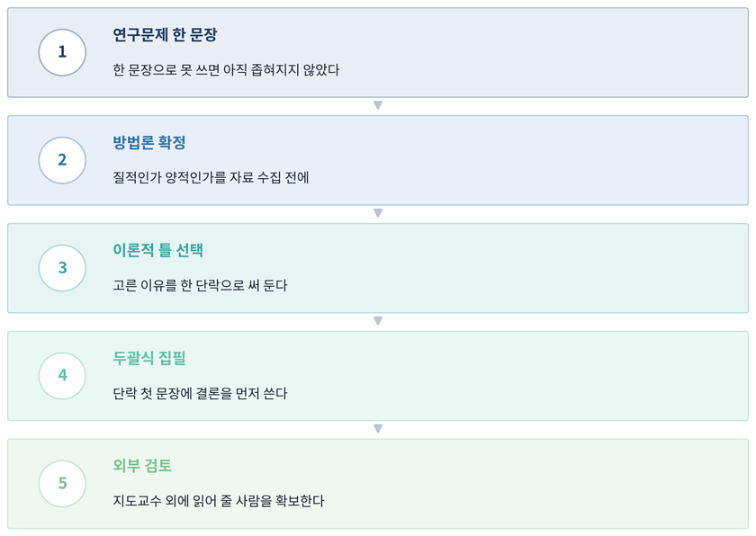Select the 방법론 확정 heading
Viewport: 756px width, 536px height.
point(149,143)
